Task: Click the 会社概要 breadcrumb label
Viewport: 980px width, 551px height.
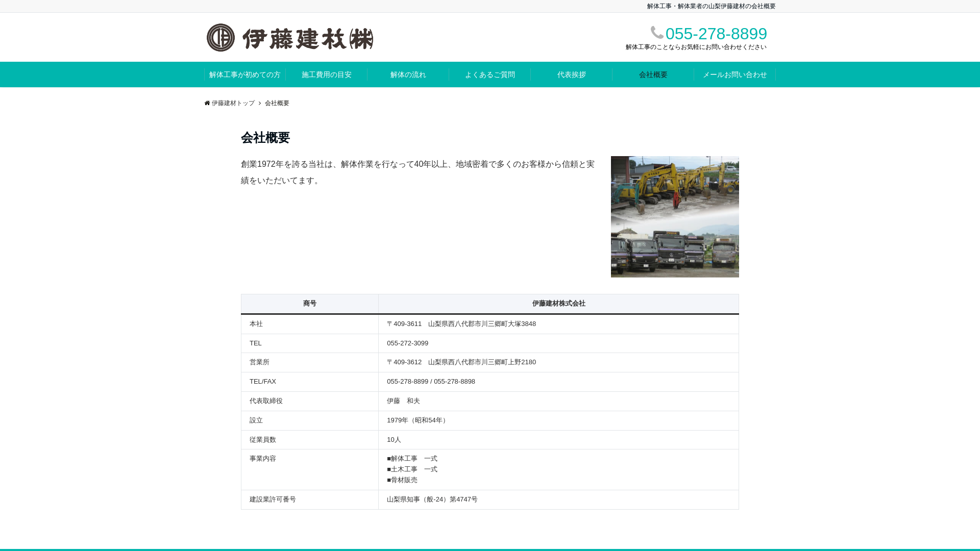Action: [276, 103]
